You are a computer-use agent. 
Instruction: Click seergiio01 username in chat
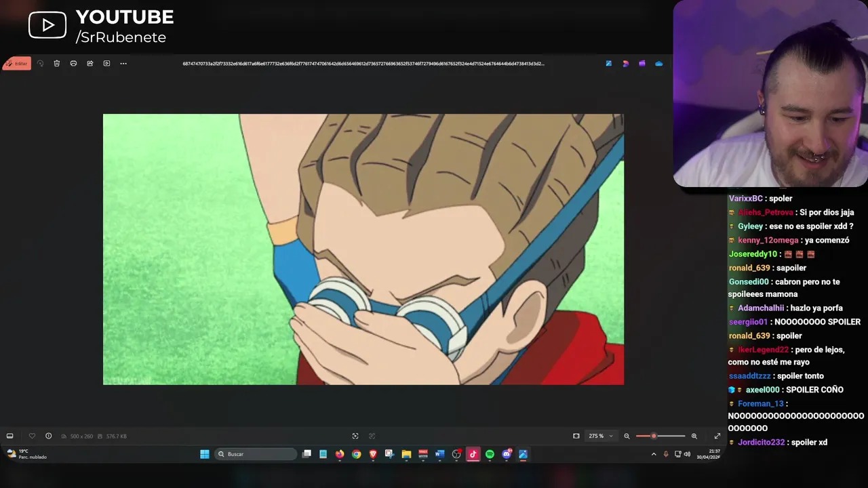[749, 322]
